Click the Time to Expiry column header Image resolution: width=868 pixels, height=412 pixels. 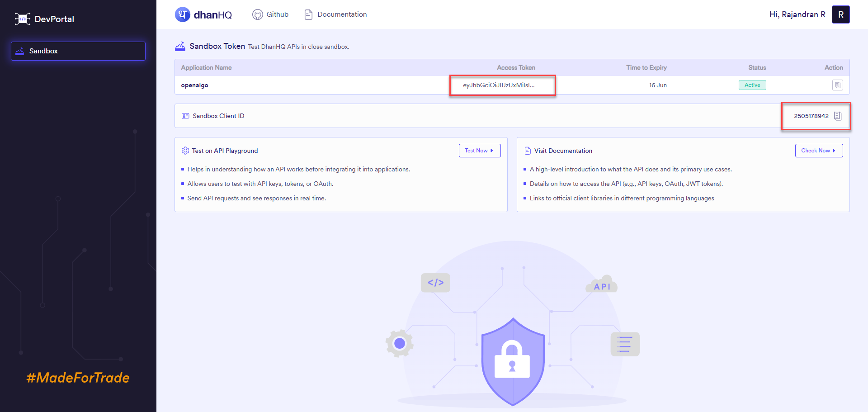click(646, 67)
